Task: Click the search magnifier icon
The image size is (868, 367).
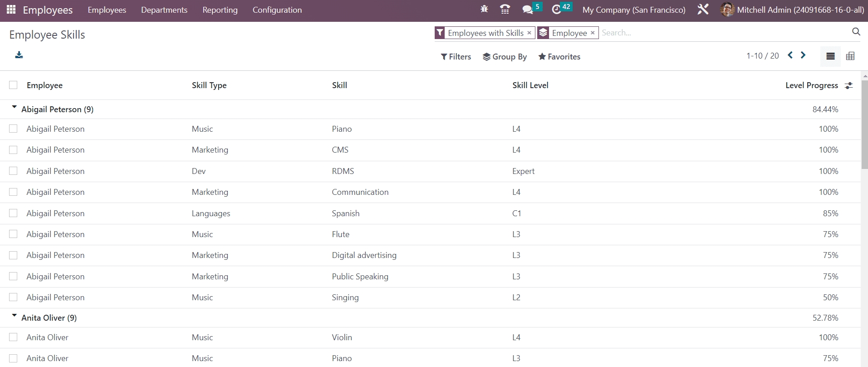Action: 856,32
